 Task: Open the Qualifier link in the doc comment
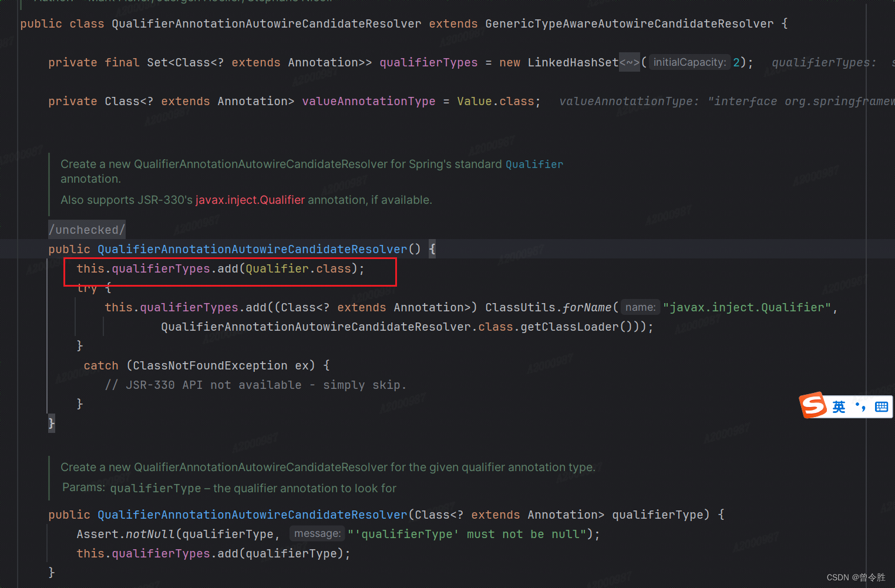534,164
